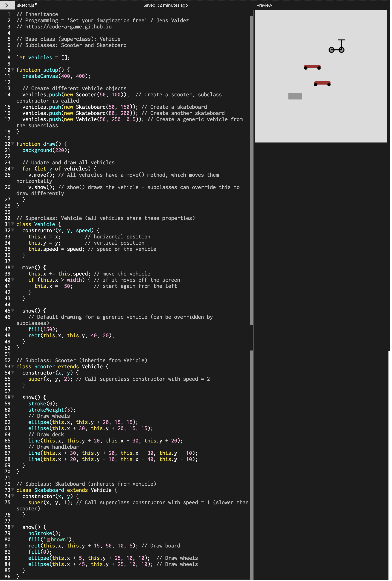Click the upper brown skateboard in preview
Screen dimensions: 392x581
click(x=312, y=67)
